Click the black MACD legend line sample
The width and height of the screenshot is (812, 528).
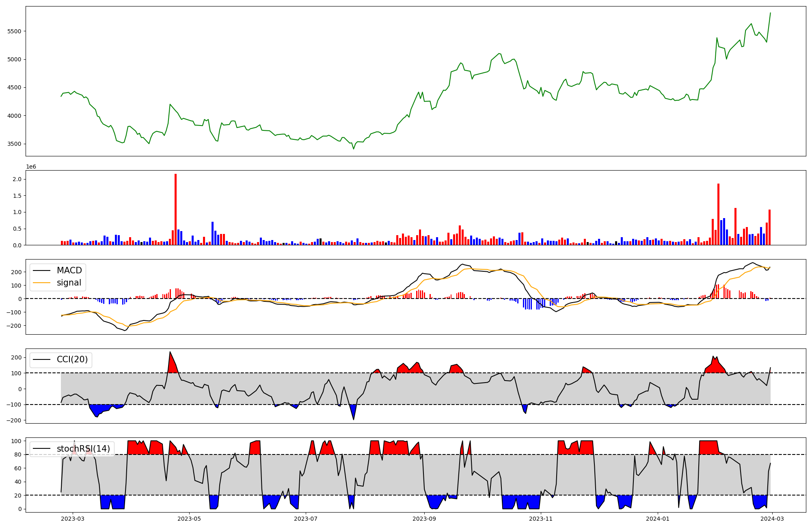(x=41, y=270)
